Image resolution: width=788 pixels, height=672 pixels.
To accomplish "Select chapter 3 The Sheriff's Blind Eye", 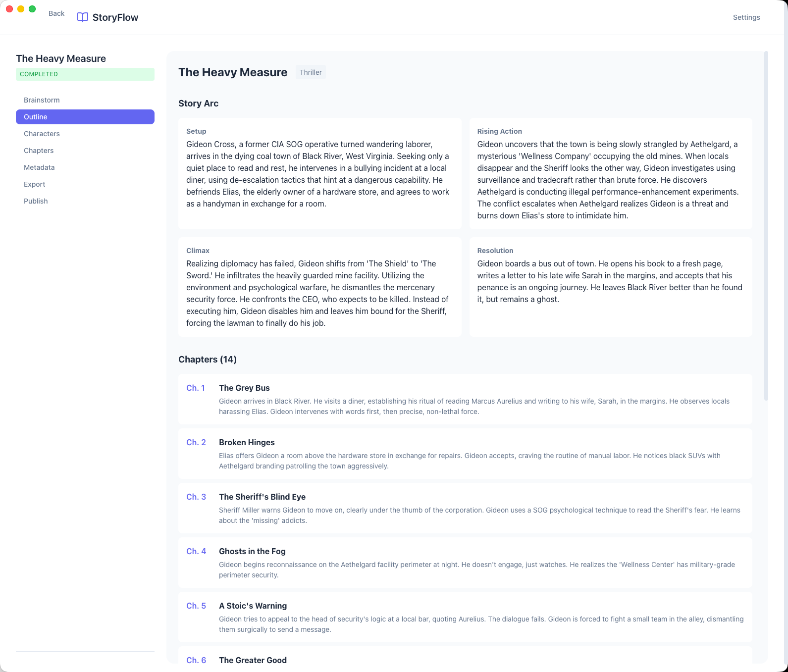I will (x=465, y=508).
